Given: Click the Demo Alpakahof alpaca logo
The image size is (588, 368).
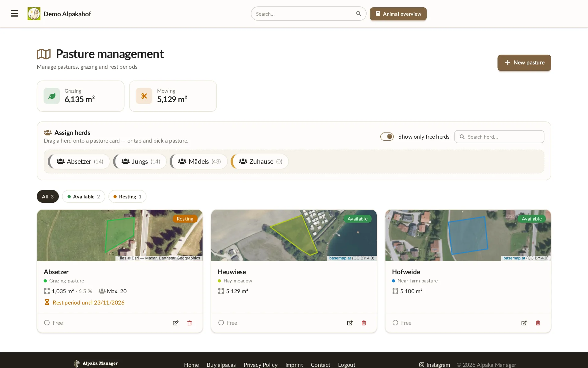Looking at the screenshot, I should pyautogui.click(x=34, y=14).
